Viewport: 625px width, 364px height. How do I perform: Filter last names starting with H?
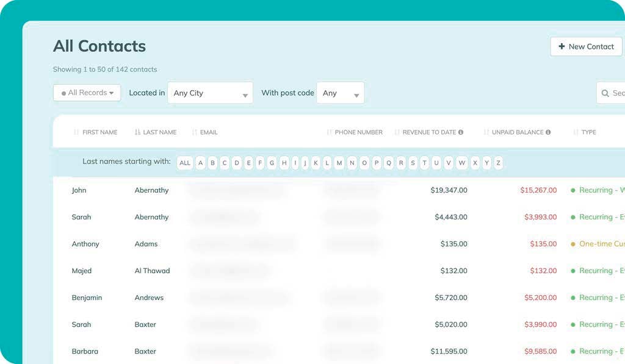tap(284, 163)
